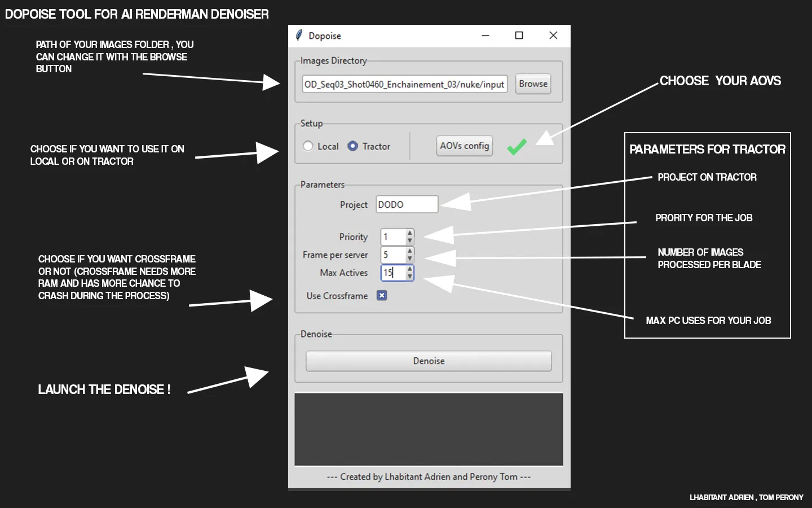
Task: Click the Project input field
Action: (407, 204)
